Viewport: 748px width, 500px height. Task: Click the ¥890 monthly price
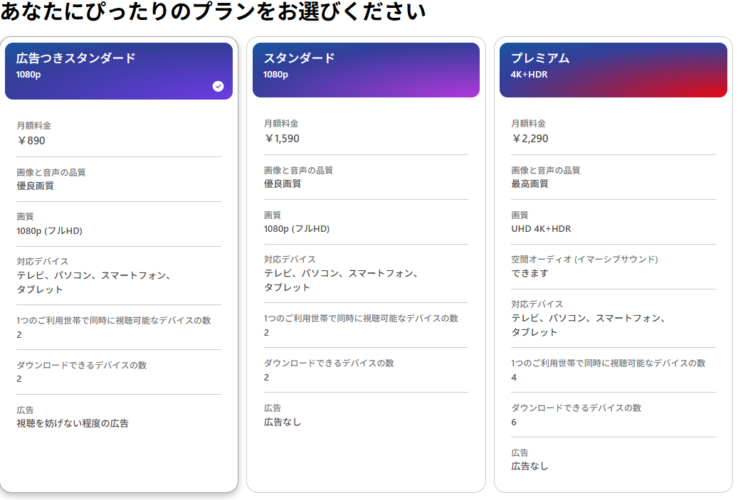33,141
